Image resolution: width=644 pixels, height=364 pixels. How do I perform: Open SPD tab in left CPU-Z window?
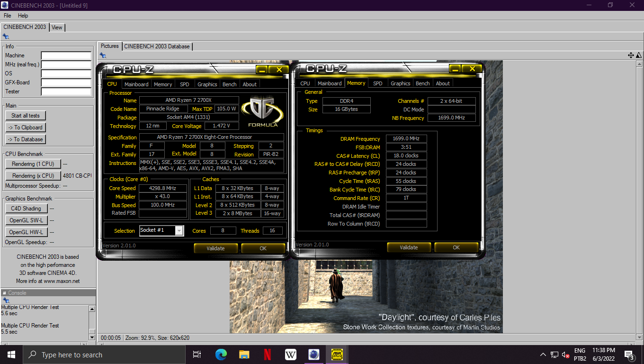184,84
